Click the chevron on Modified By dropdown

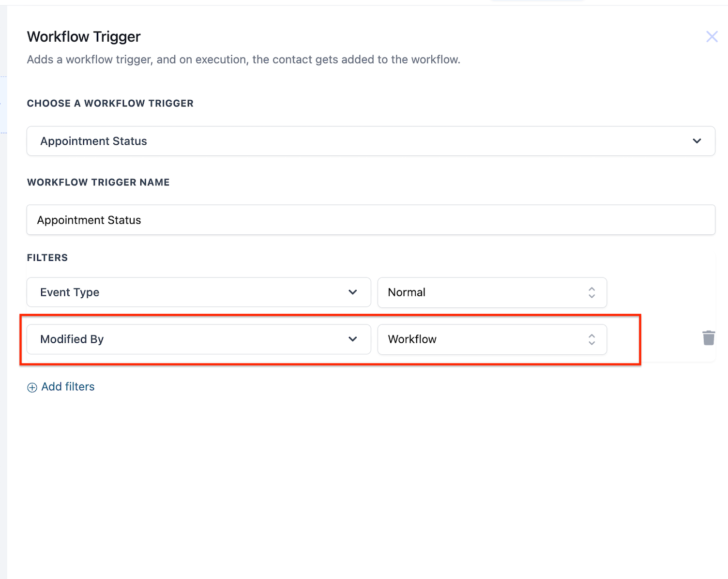coord(352,339)
